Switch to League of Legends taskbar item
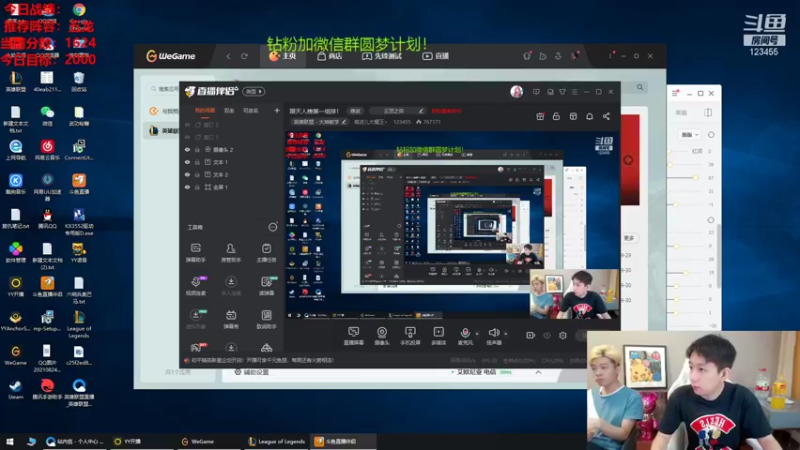 [277, 441]
